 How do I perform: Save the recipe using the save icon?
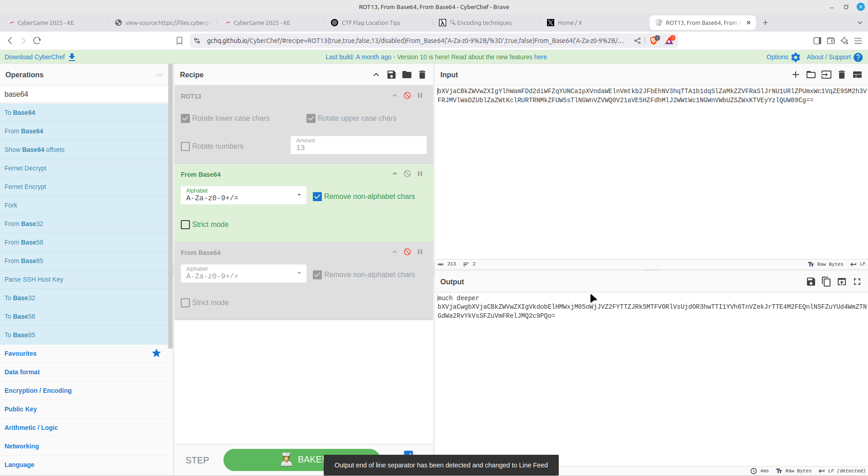[x=392, y=75]
